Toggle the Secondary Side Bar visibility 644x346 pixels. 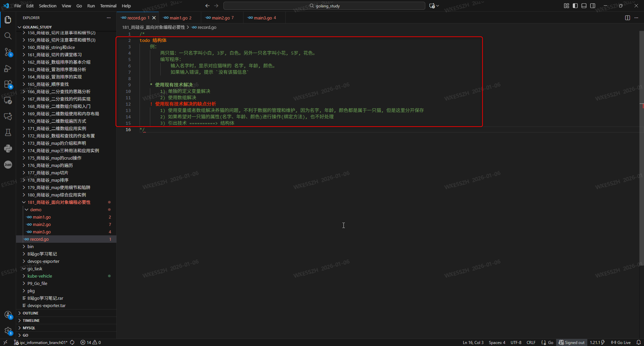point(593,6)
